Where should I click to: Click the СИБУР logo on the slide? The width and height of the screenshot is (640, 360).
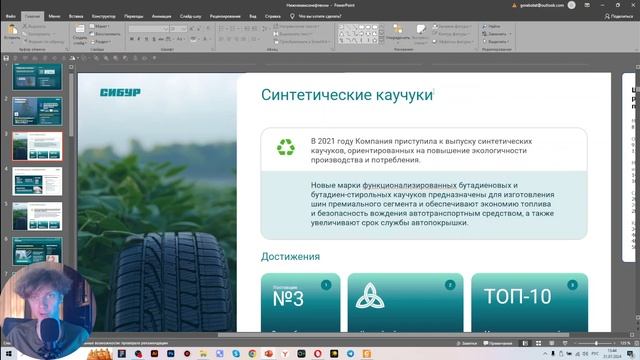tap(120, 93)
